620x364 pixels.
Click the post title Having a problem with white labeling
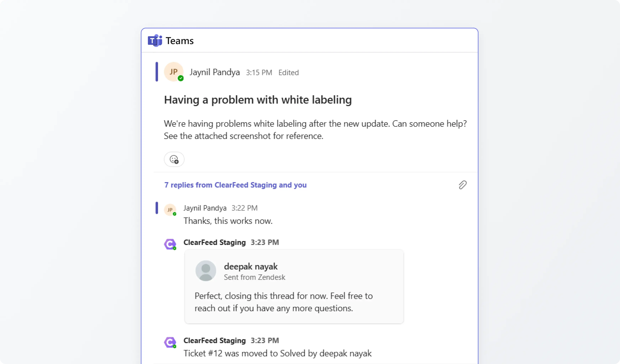[258, 100]
